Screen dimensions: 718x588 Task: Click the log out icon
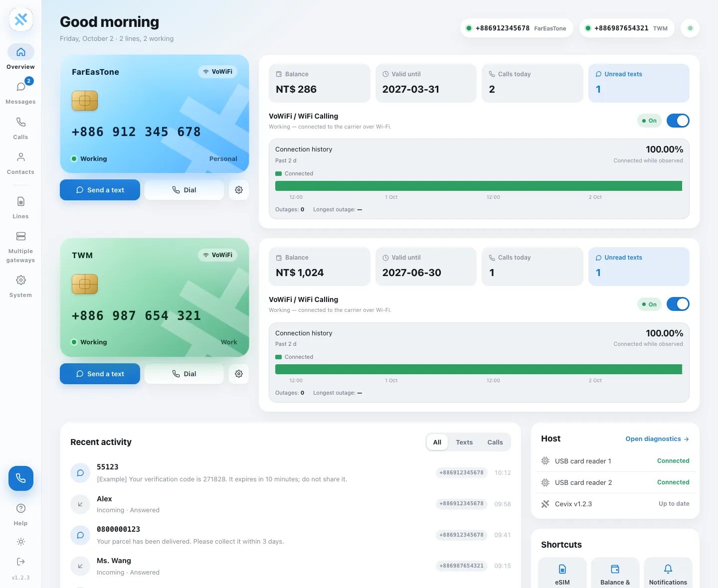click(21, 562)
